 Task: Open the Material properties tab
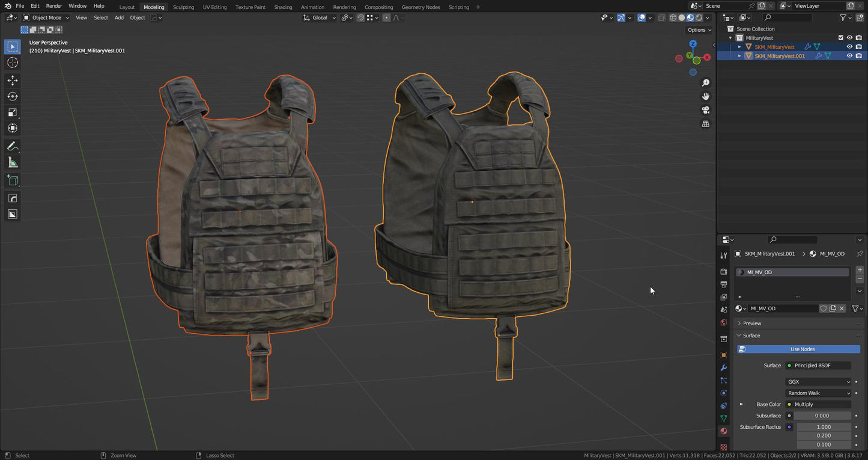pyautogui.click(x=724, y=431)
